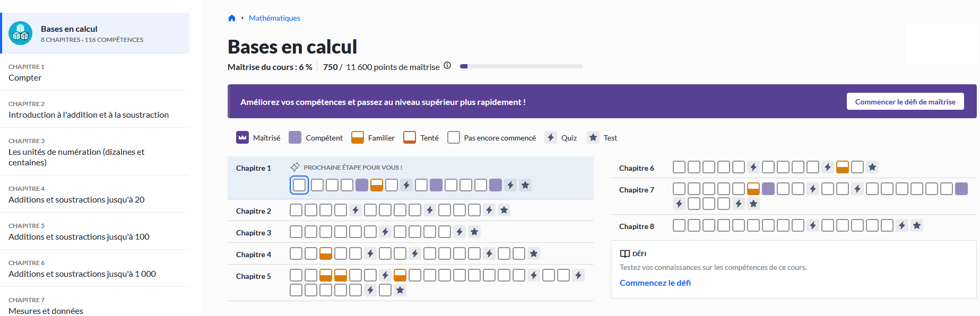Open the Chapitre 8 row title

click(x=637, y=226)
